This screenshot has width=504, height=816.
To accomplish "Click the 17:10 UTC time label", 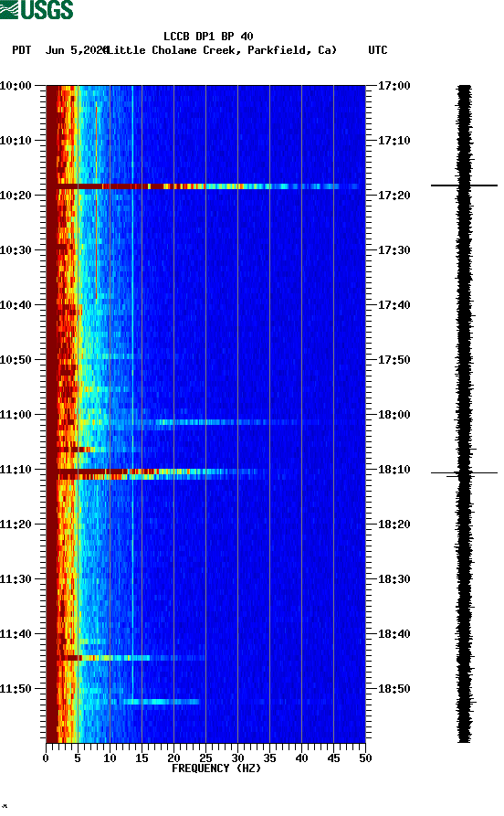I will click(394, 140).
